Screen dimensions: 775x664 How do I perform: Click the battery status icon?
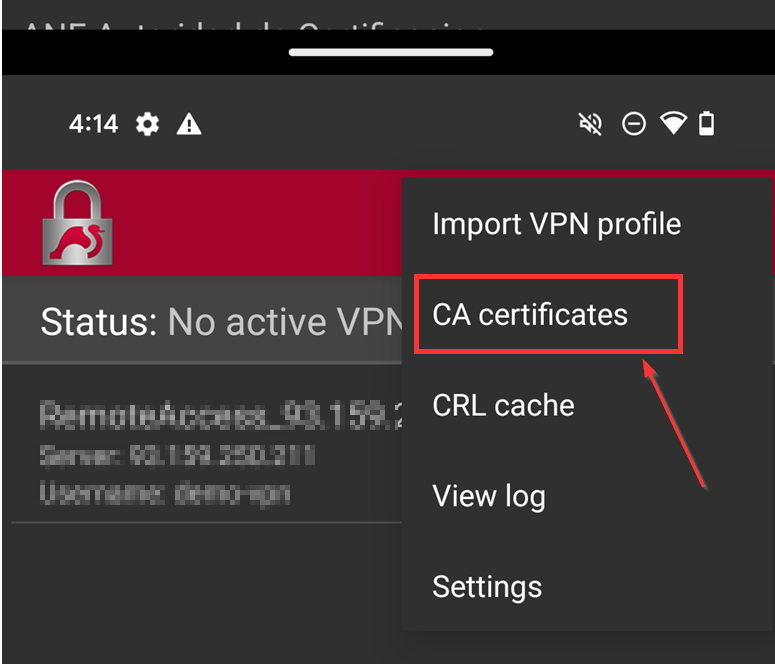click(707, 124)
